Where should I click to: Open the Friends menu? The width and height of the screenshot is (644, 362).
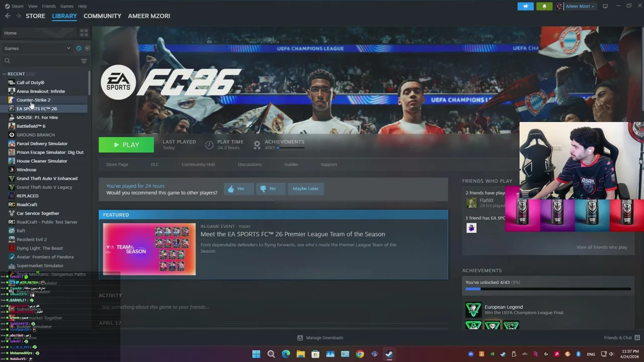(49, 6)
